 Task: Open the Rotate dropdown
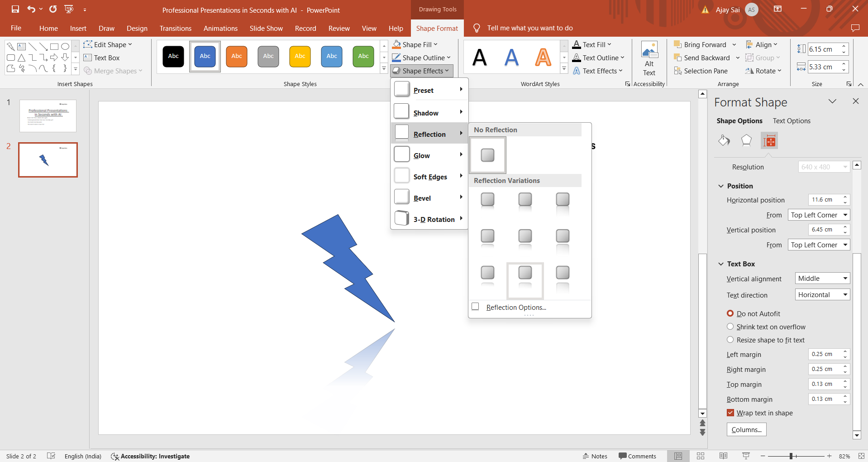click(763, 71)
